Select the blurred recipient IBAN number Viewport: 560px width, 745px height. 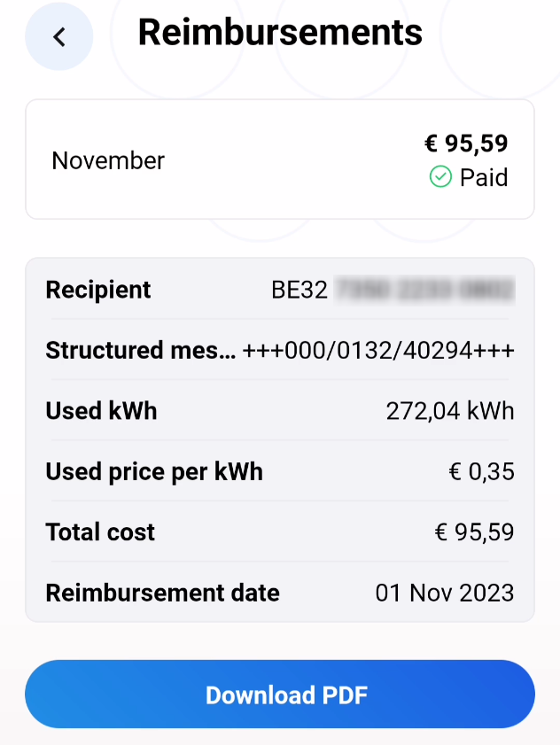pyautogui.click(x=424, y=290)
